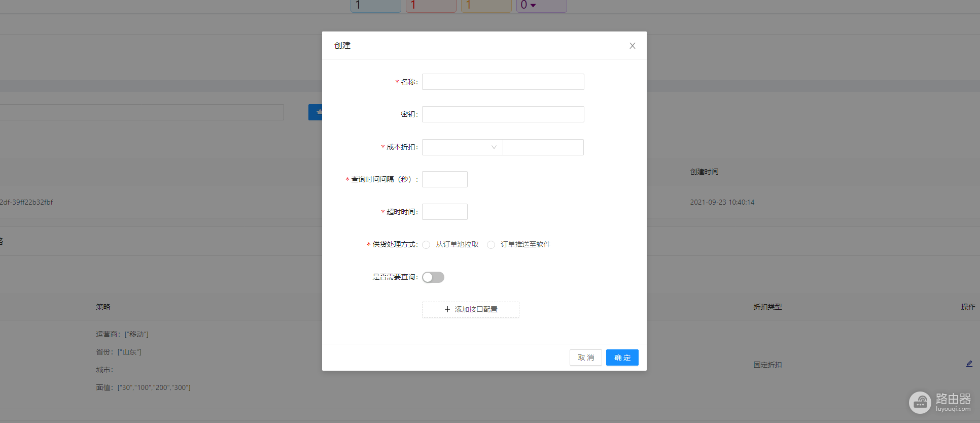Click the 2df-39ff22b32fbf ID cell
The image size is (980, 423).
tap(26, 202)
